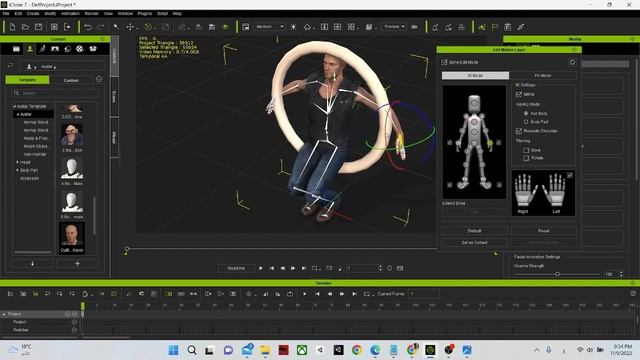Select the Full Body radio option

pos(526,113)
